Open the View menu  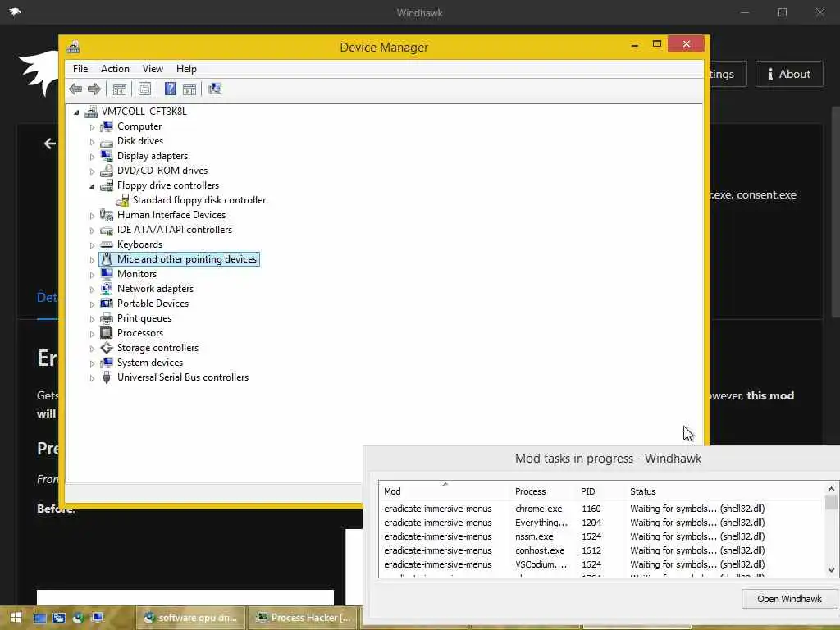coord(153,69)
